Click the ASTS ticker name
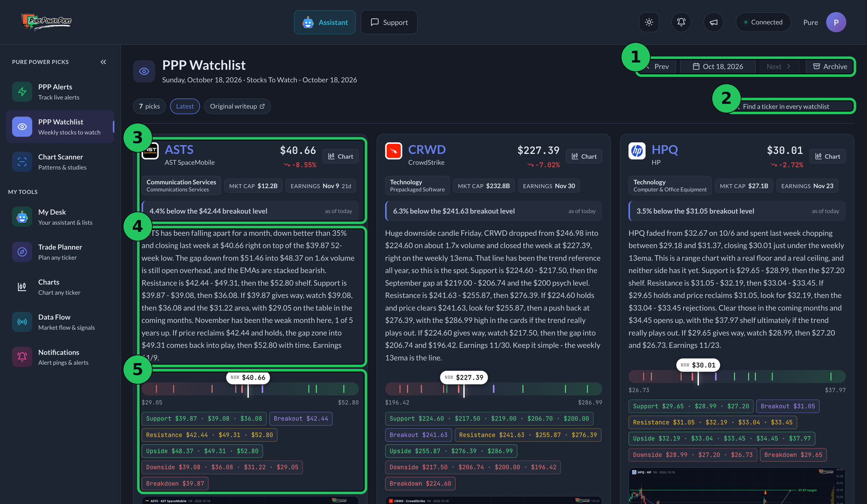The height and width of the screenshot is (504, 867). pyautogui.click(x=179, y=150)
